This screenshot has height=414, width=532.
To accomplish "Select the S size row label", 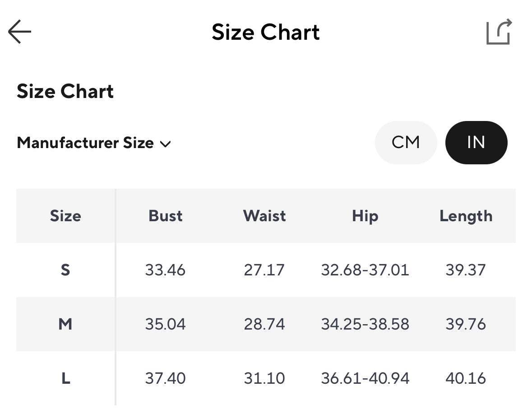I will [x=65, y=270].
